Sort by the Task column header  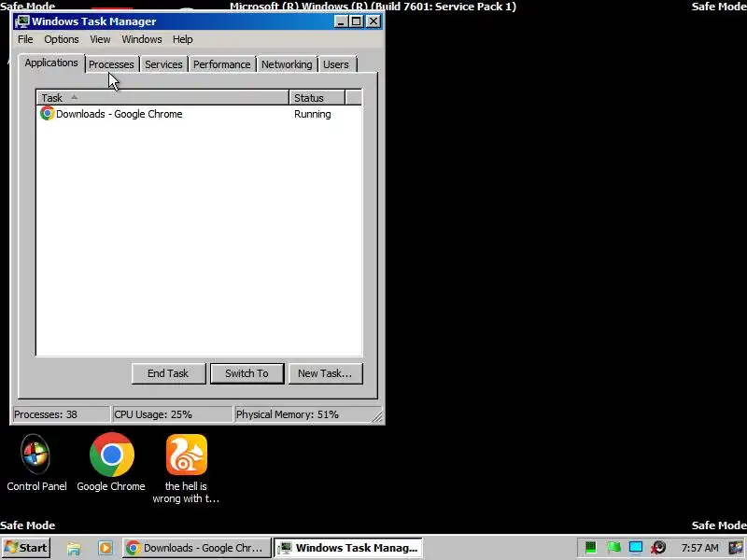[162, 98]
